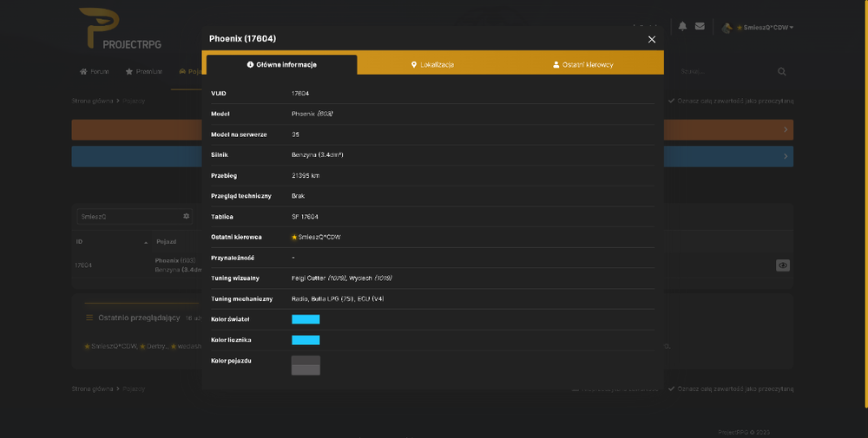Click the search magnifier icon
The height and width of the screenshot is (438, 868).
click(782, 71)
